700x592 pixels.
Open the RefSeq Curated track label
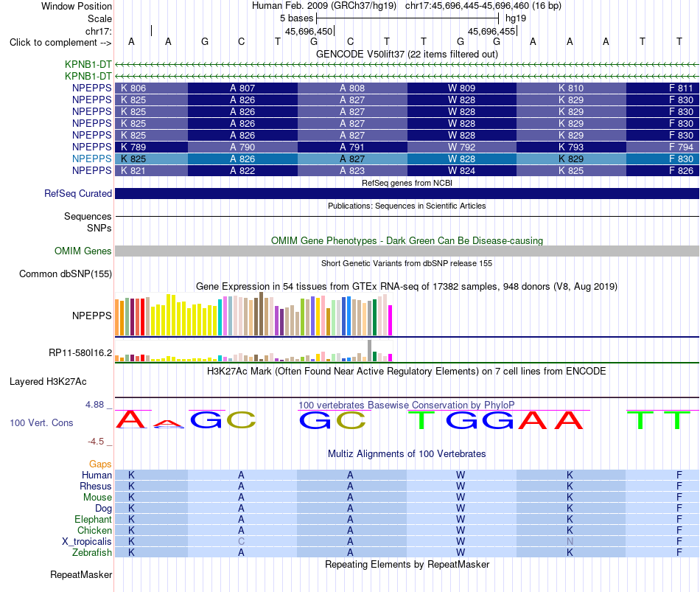pyautogui.click(x=77, y=193)
